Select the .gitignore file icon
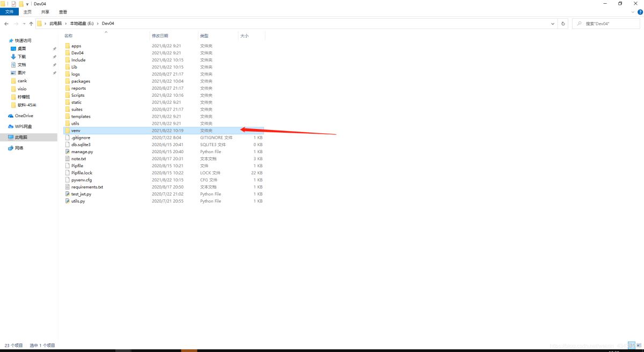Viewport: 644px width, 352px height. tap(67, 138)
